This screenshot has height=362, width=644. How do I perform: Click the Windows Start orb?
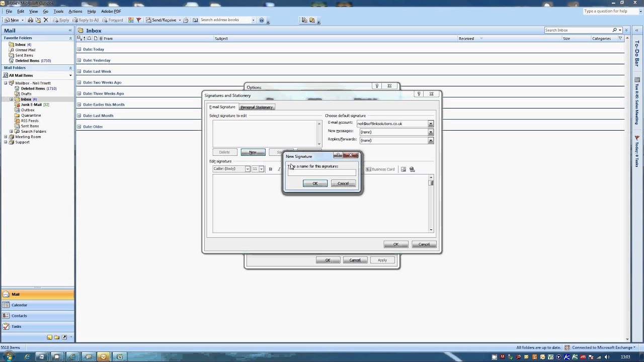click(9, 356)
